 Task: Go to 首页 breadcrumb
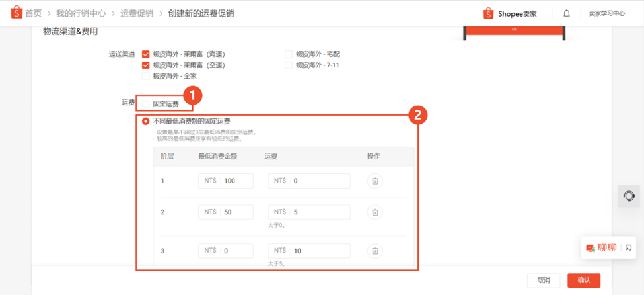click(x=33, y=14)
